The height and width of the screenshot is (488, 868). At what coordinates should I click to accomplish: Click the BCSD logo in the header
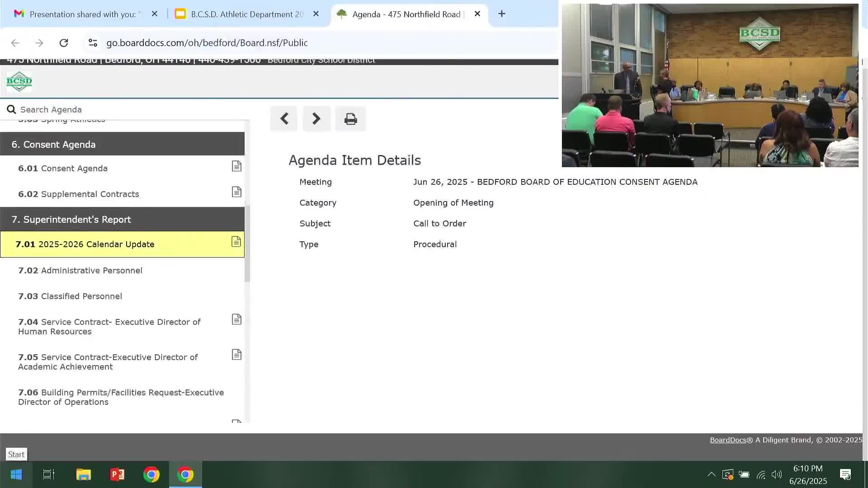click(x=19, y=82)
